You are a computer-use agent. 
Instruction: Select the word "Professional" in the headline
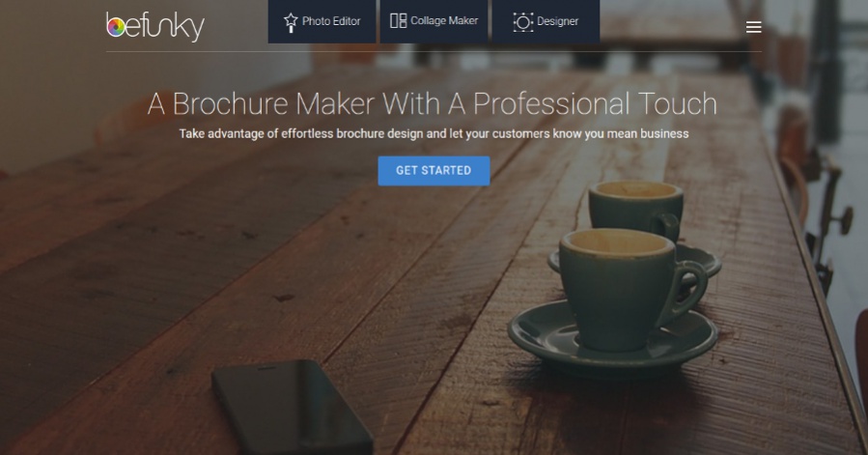550,103
